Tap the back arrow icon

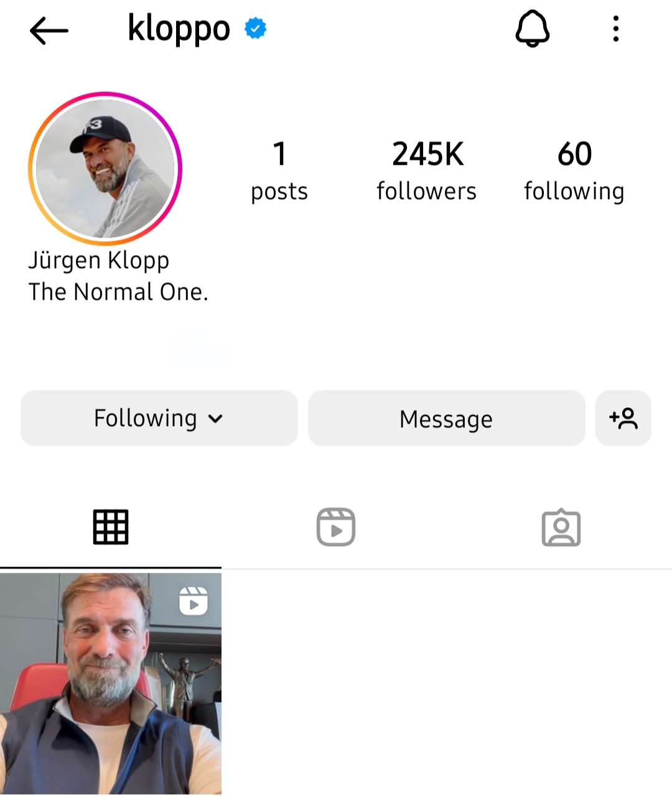pyautogui.click(x=49, y=30)
